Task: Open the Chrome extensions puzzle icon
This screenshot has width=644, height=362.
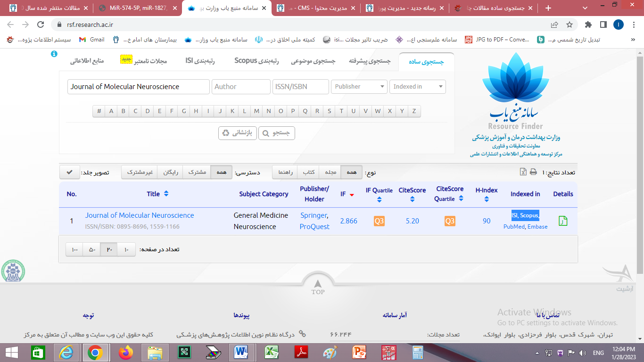Action: pyautogui.click(x=588, y=25)
